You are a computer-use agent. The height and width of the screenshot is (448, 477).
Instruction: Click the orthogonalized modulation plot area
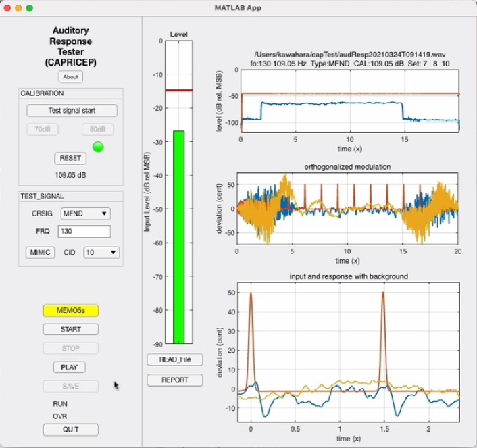pyautogui.click(x=347, y=209)
